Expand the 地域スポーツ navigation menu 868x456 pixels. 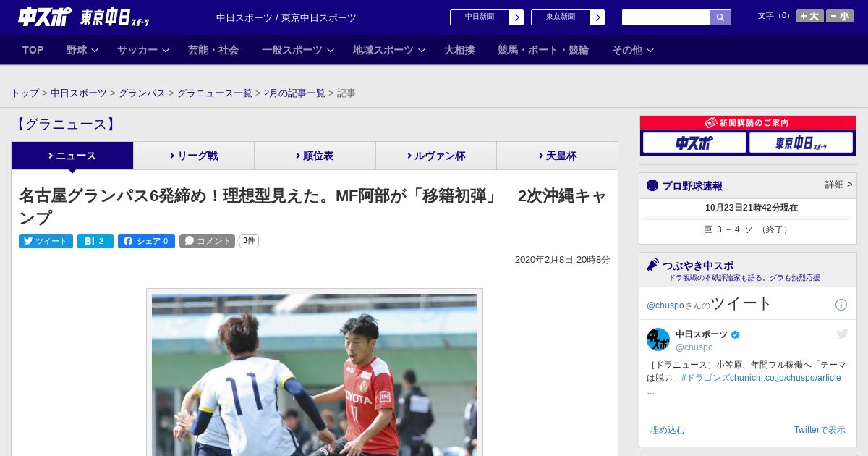pos(389,50)
